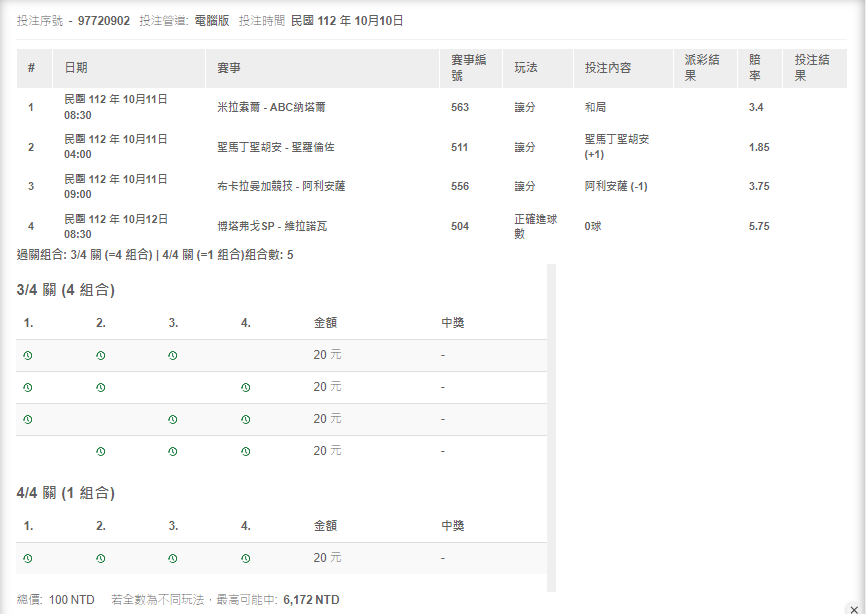Select bet serial number 97720902

click(104, 21)
